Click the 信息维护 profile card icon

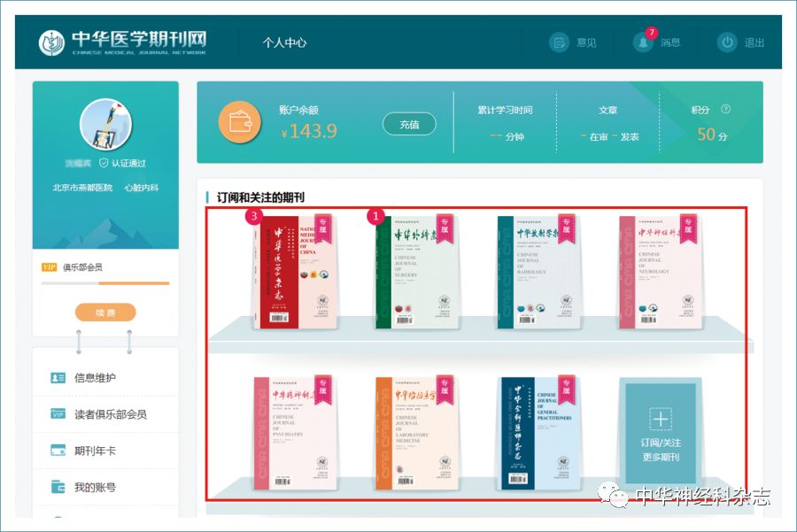click(x=58, y=377)
